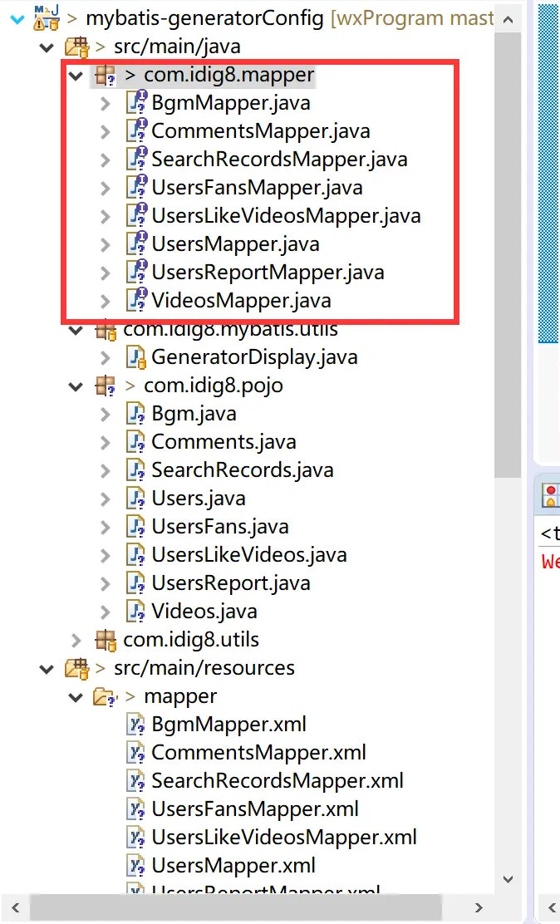Expand UsersReportMapper.java node
The height and width of the screenshot is (924, 560).
pos(106,273)
